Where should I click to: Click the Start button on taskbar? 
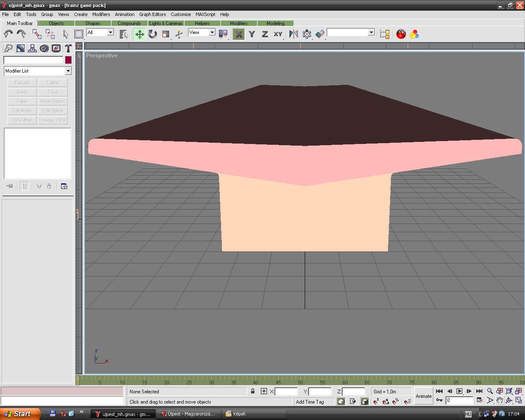(20, 414)
